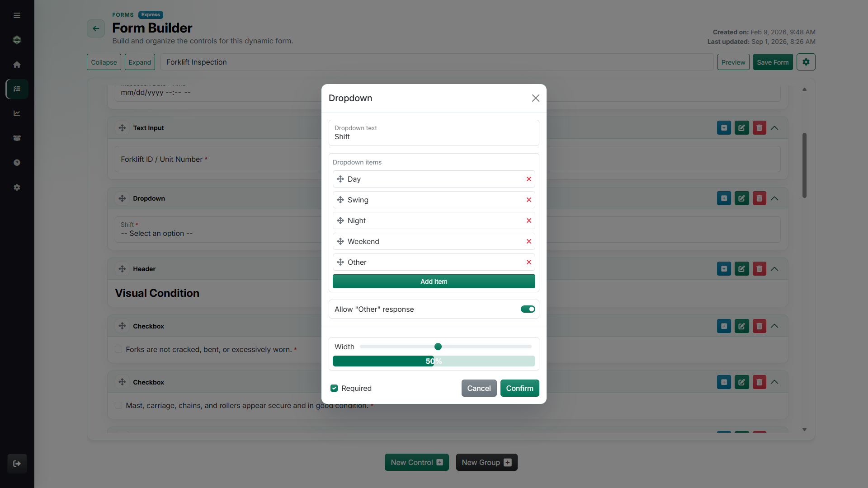Viewport: 868px width, 488px height.
Task: Click Cancel in the Dropdown dialog
Action: 479,388
